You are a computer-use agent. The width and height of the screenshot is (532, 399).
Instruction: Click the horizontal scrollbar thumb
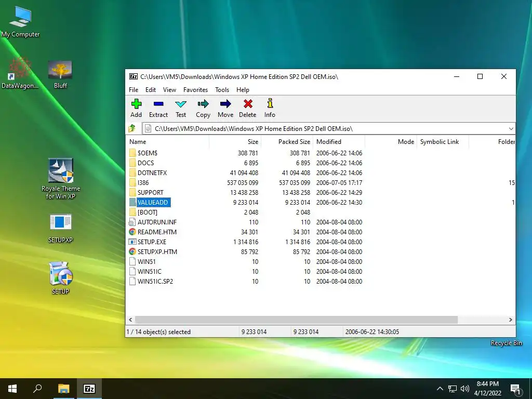coord(296,320)
